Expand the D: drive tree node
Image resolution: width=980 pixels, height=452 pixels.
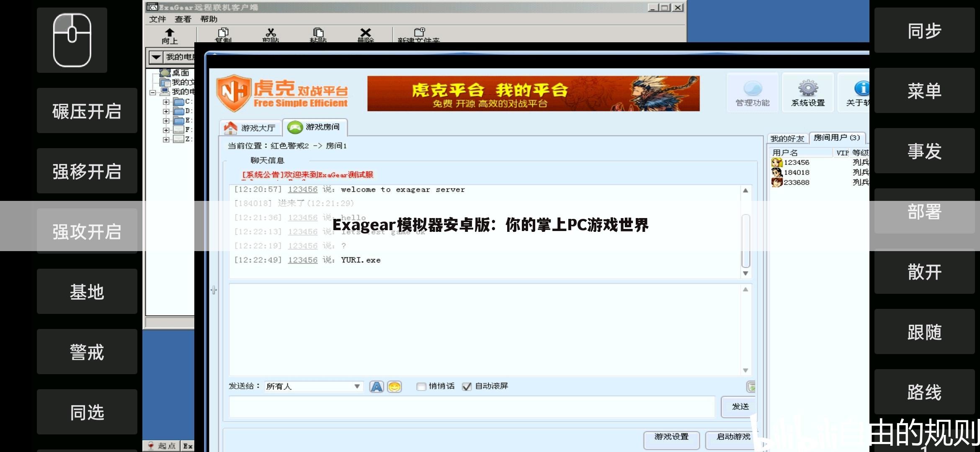click(x=166, y=111)
